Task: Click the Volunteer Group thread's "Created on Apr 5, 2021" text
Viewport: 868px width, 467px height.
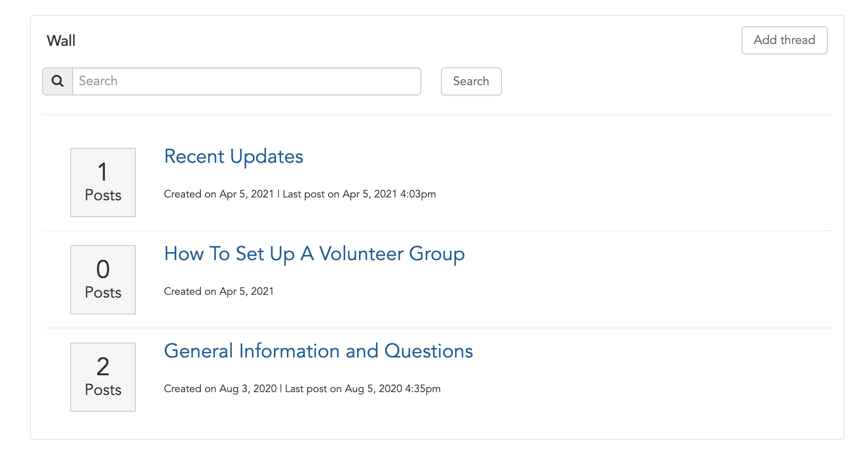Action: point(219,292)
